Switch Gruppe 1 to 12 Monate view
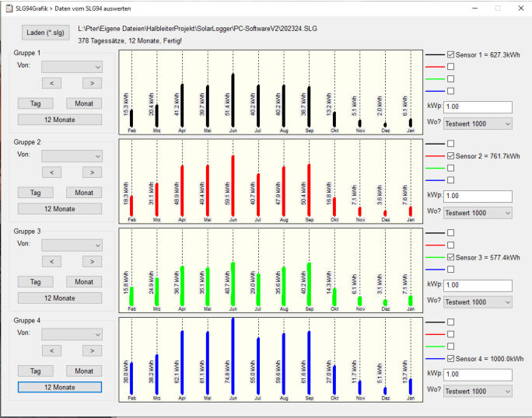The width and height of the screenshot is (532, 418). (x=60, y=120)
